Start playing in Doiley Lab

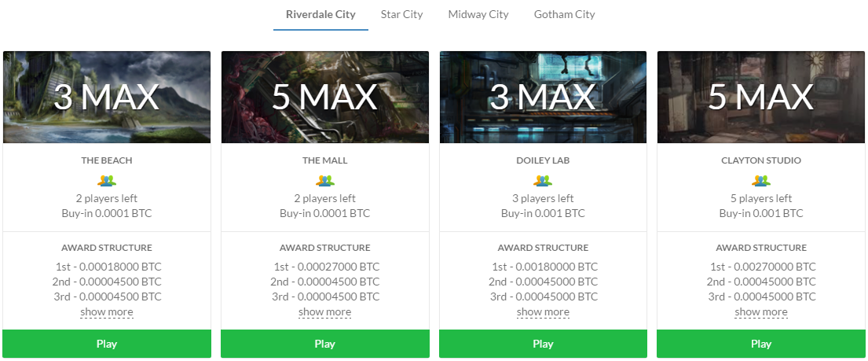543,344
